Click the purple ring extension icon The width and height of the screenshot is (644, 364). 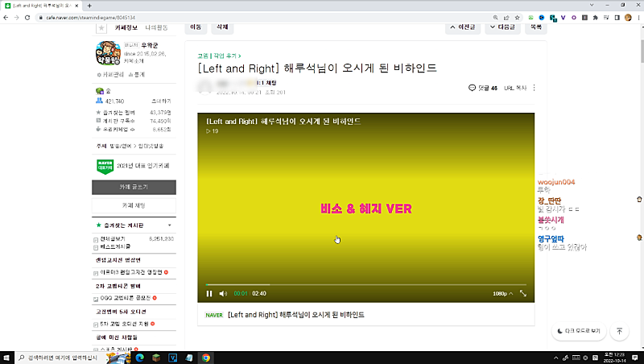coord(574,18)
